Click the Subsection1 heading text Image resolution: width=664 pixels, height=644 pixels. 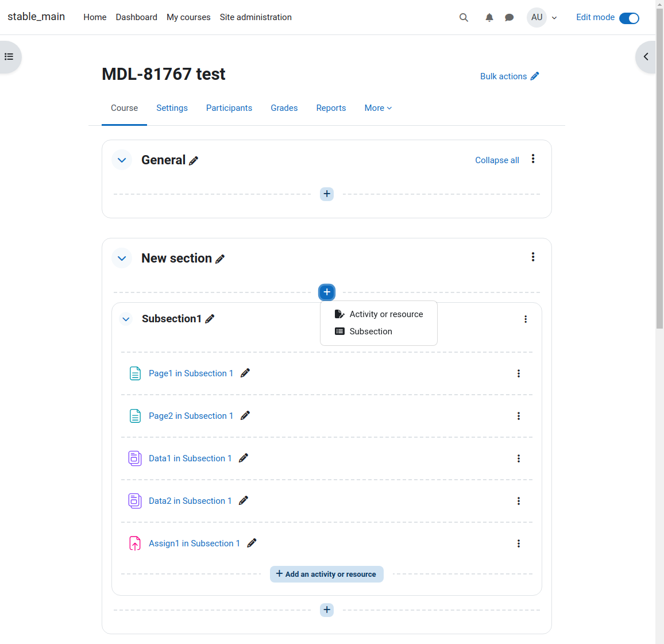point(172,319)
